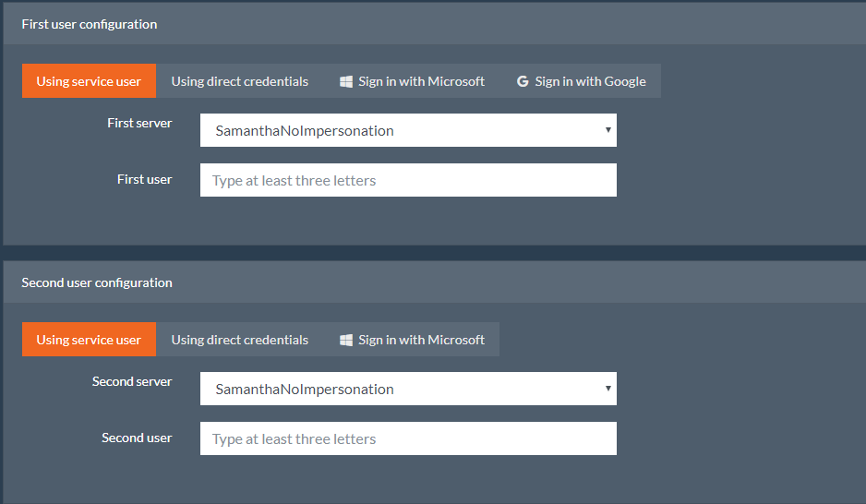The image size is (866, 504).
Task: Click the First server label
Action: pyautogui.click(x=139, y=123)
